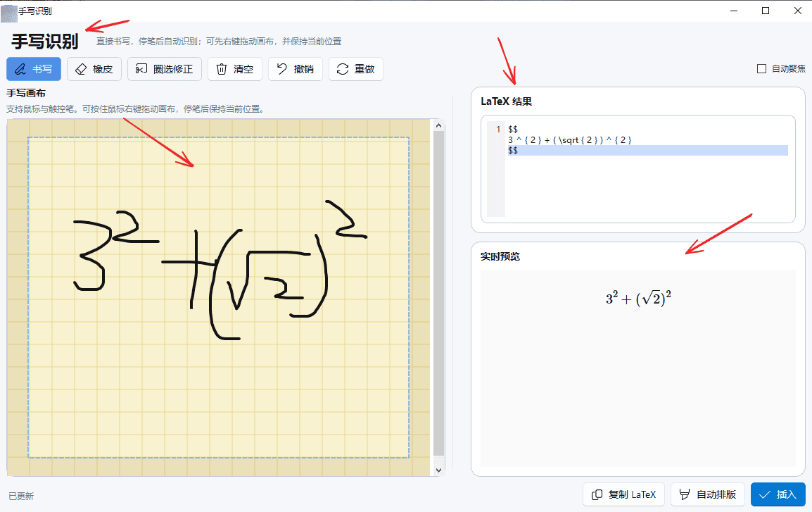This screenshot has width=812, height=512.
Task: Click 复制 LaTeX button
Action: click(x=624, y=494)
